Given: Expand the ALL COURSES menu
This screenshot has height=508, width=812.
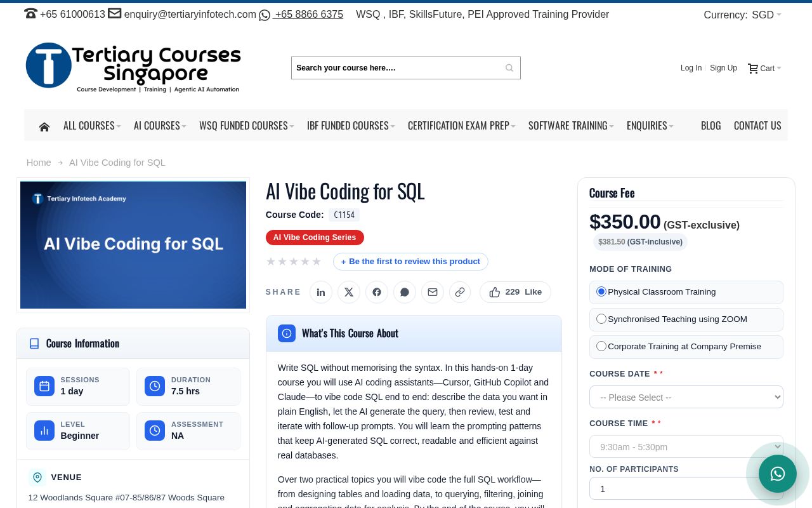Looking at the screenshot, I should click(x=92, y=126).
